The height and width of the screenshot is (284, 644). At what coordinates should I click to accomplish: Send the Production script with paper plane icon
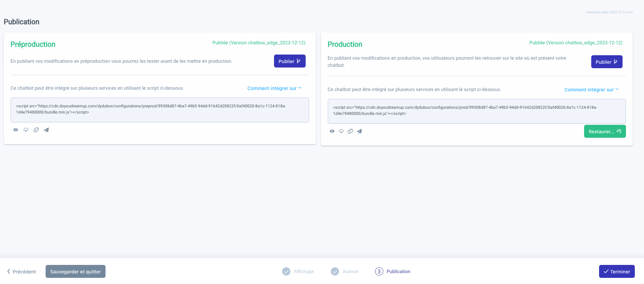coord(359,131)
